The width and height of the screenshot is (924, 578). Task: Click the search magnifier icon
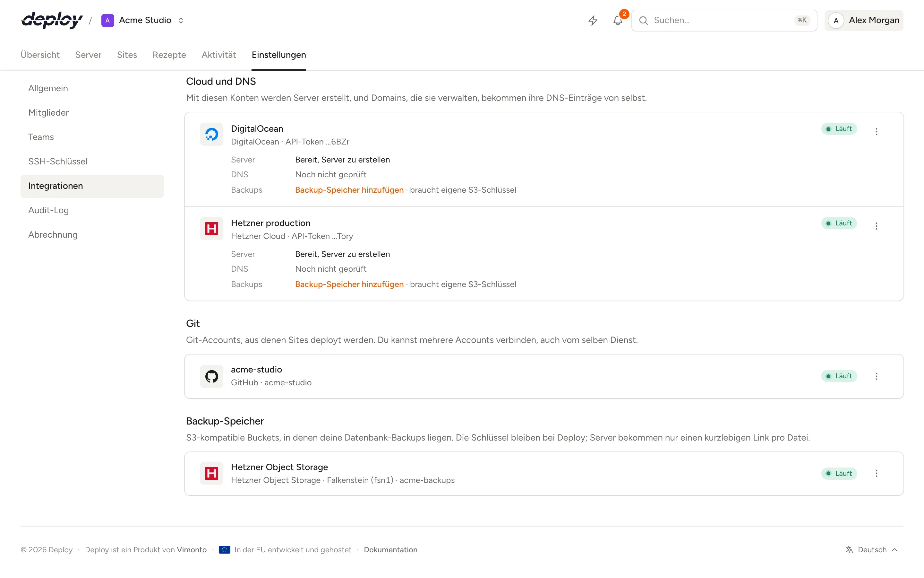click(x=643, y=20)
